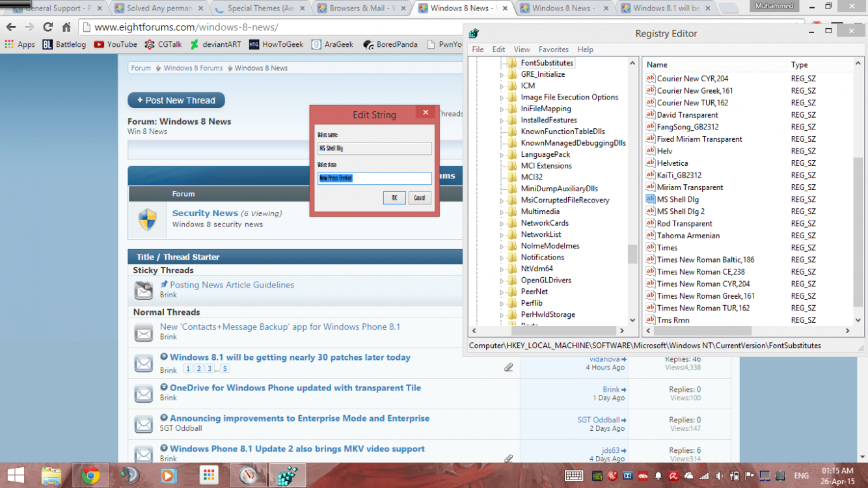
Task: Click OK in the Edit String dialog
Action: tap(394, 198)
